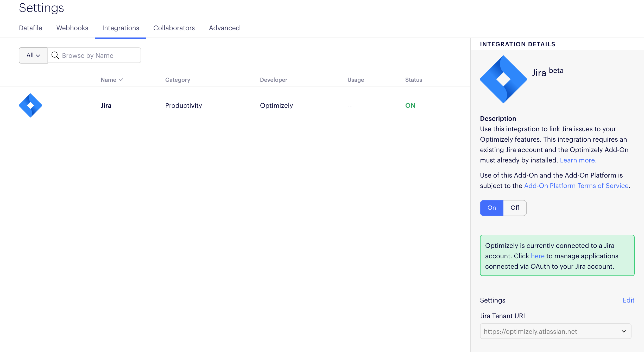Click the search magnifier icon
The image size is (644, 352).
55,55
